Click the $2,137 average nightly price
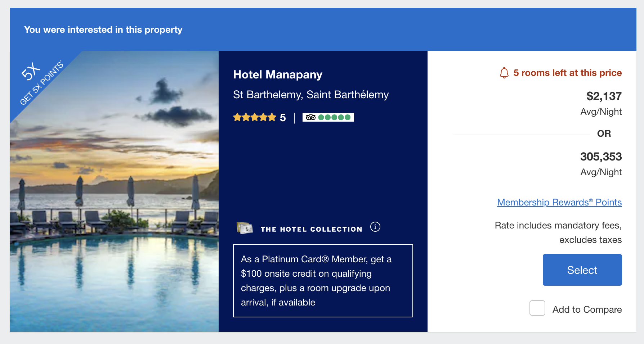This screenshot has width=644, height=344. 604,96
